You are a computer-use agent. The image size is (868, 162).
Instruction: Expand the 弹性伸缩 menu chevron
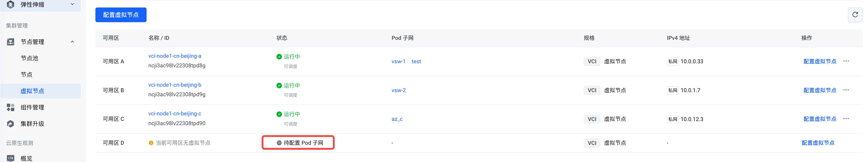pos(72,4)
